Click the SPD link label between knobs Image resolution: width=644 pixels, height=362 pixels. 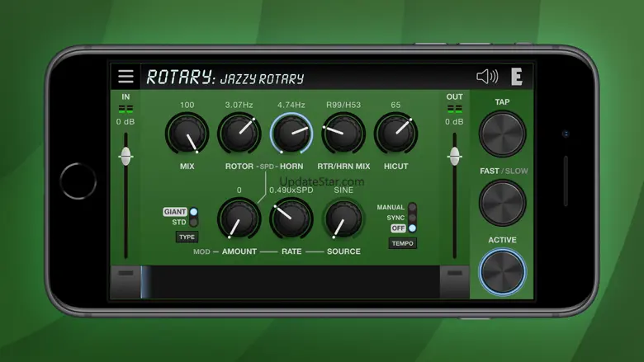tap(267, 167)
